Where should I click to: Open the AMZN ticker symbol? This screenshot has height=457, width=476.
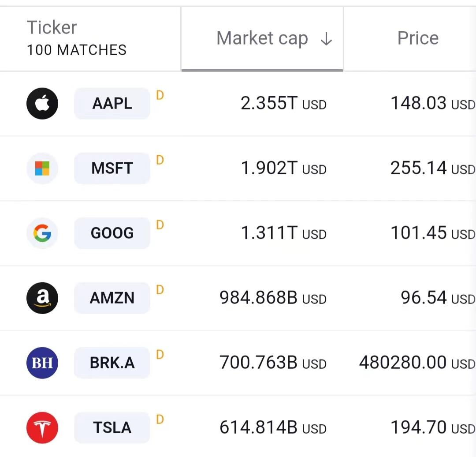(x=112, y=298)
